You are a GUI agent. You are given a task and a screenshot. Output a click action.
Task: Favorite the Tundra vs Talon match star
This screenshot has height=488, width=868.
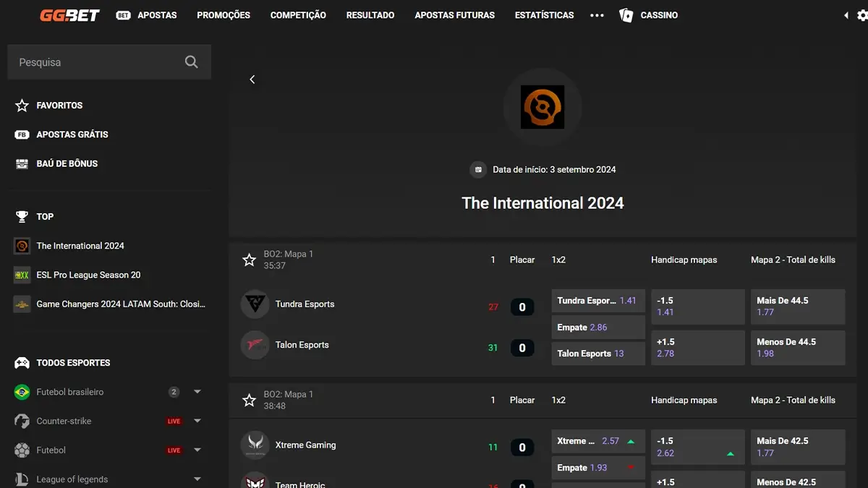pos(249,260)
